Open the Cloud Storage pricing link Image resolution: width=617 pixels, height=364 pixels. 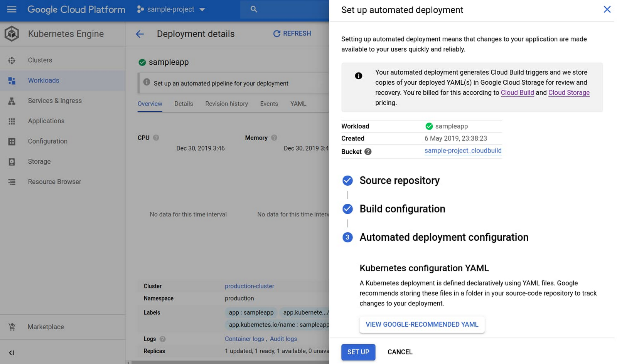tap(569, 92)
